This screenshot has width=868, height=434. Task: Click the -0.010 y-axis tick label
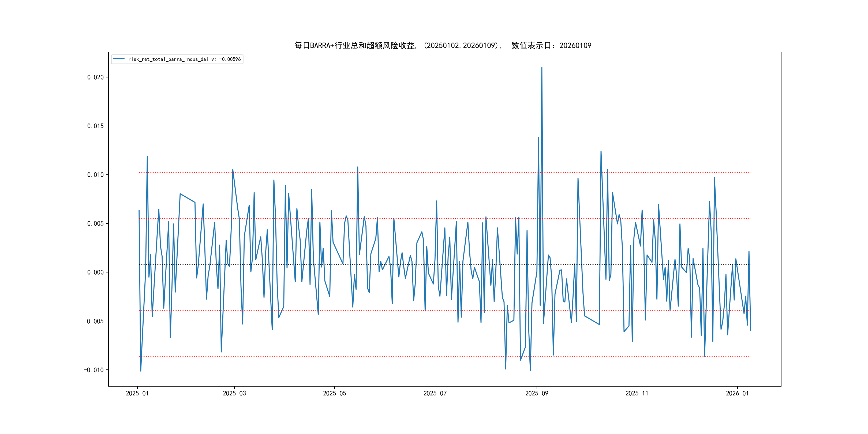point(93,370)
